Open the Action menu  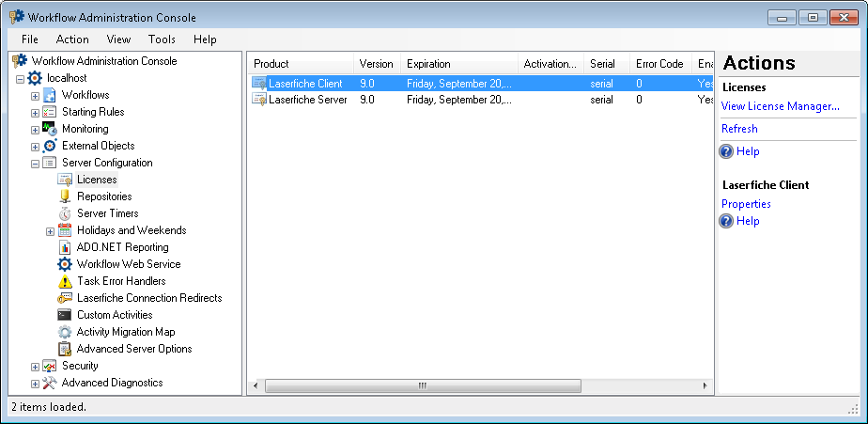pyautogui.click(x=72, y=39)
